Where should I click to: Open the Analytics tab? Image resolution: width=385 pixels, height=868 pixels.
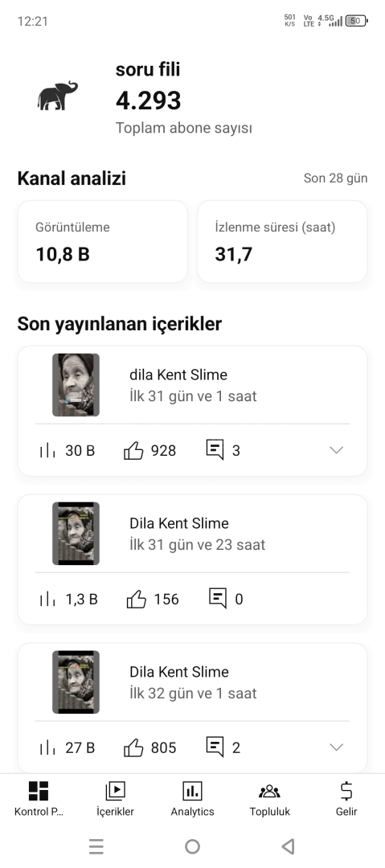tap(192, 799)
